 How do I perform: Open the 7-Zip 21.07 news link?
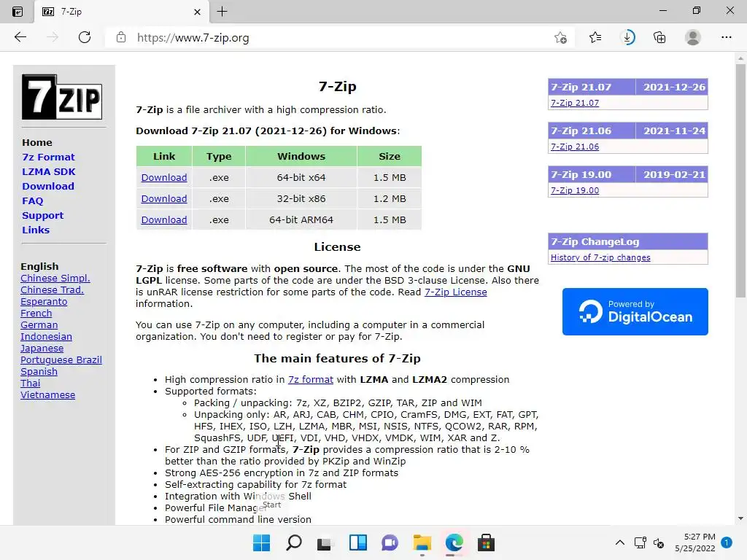coord(575,103)
